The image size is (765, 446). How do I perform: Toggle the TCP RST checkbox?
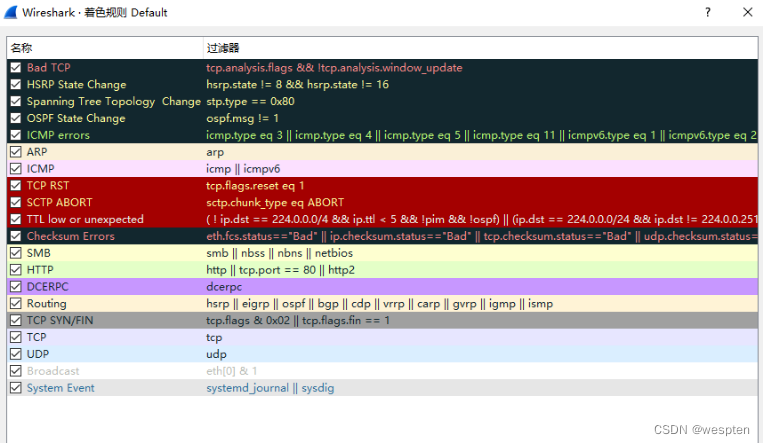(16, 185)
